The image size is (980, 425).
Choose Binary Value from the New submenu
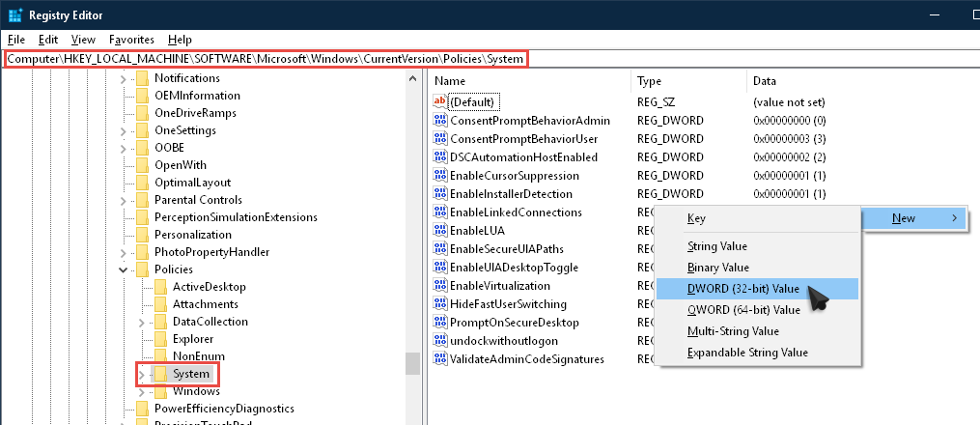(x=757, y=268)
